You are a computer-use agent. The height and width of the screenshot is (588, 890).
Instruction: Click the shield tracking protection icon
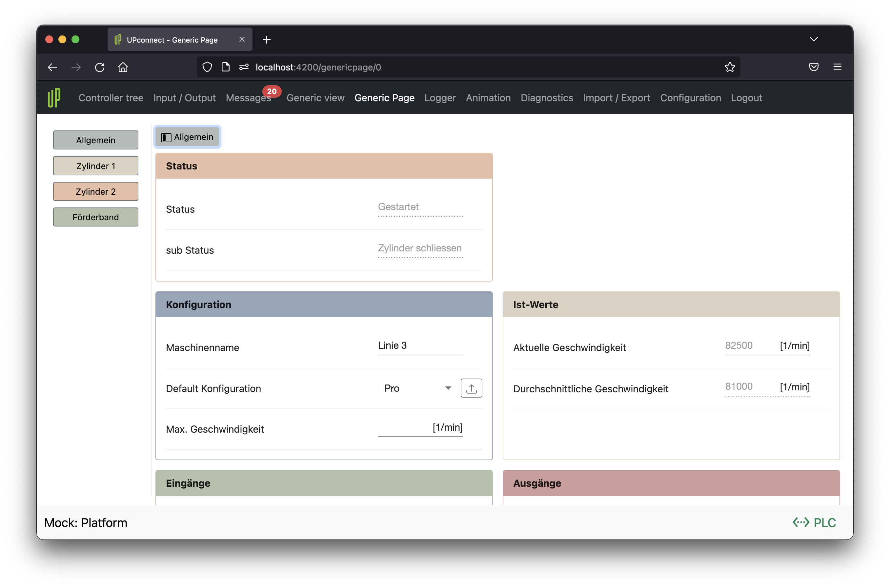tap(207, 67)
